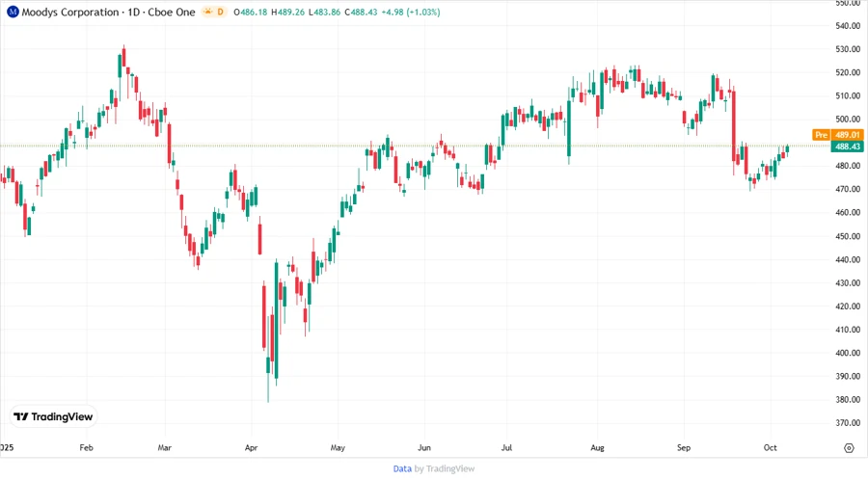Click the orange 'Pre' pre-market label
The height and width of the screenshot is (480, 868).
pos(822,135)
